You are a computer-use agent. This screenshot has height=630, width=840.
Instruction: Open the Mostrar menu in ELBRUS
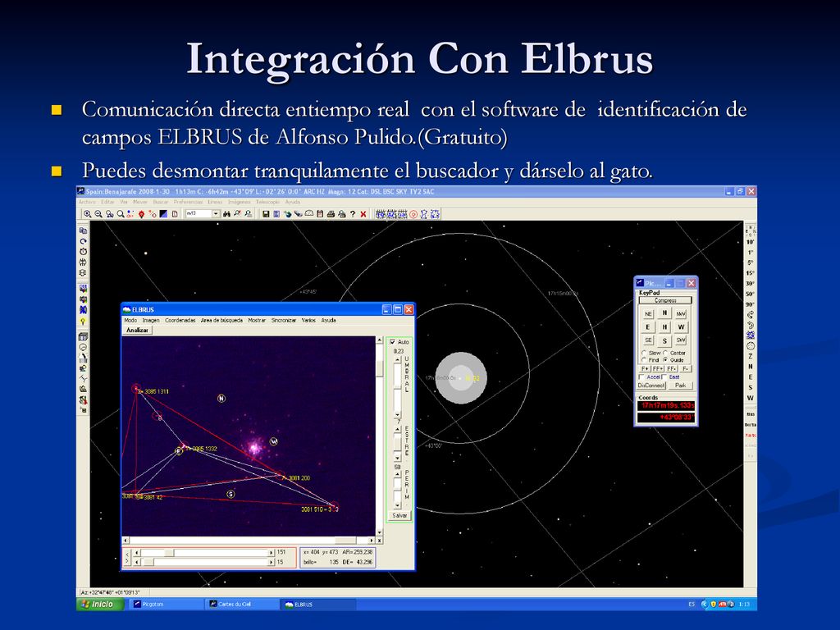(x=257, y=321)
